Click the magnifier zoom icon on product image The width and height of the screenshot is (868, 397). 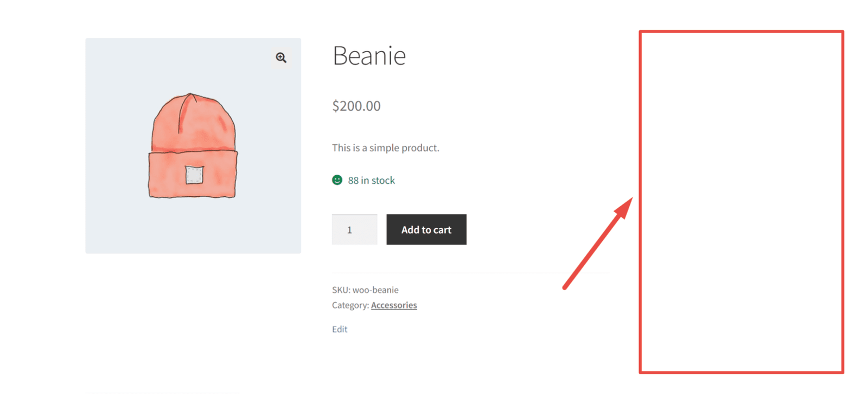coord(281,57)
